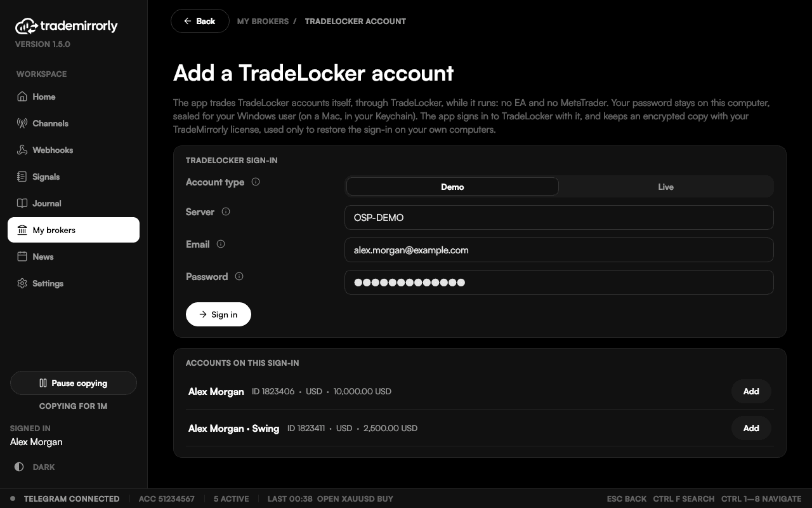812x508 pixels.
Task: Click the 10,000.00 USD balance value
Action: [x=362, y=391]
